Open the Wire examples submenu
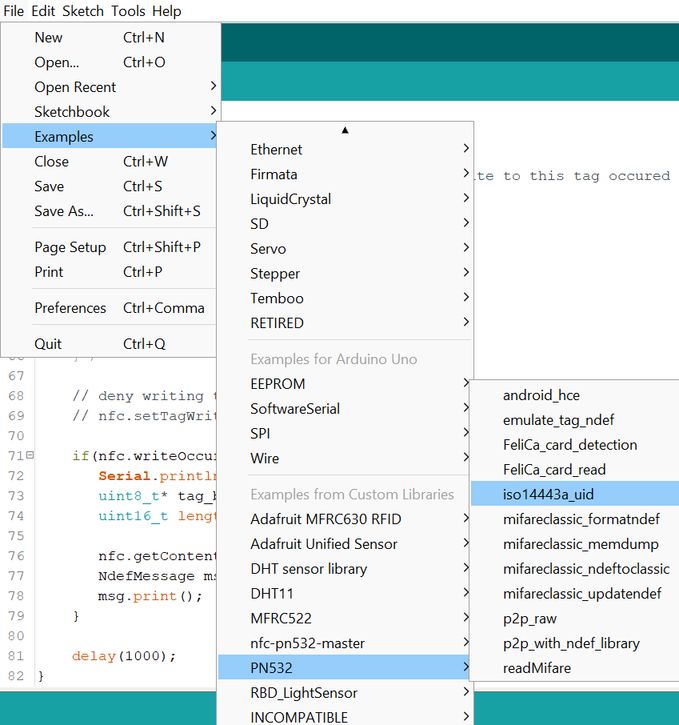The image size is (679, 725). [x=345, y=458]
